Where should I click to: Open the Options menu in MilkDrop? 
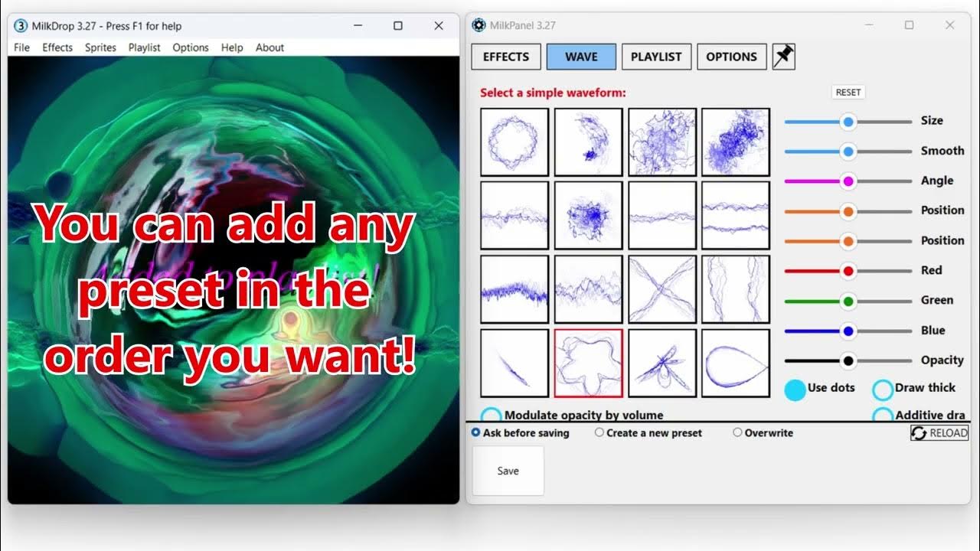[x=191, y=47]
